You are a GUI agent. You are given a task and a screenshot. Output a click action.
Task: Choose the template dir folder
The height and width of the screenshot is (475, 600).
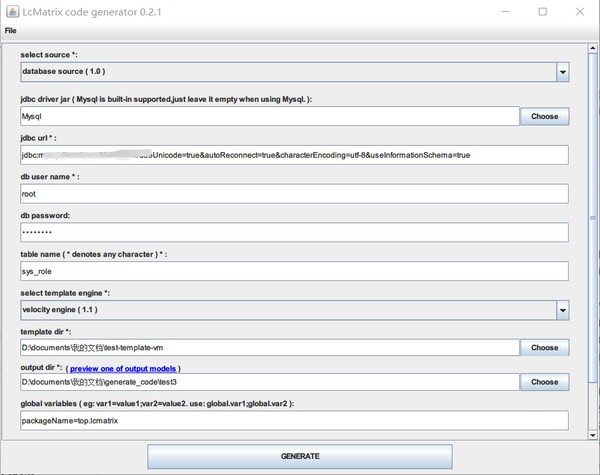click(544, 348)
